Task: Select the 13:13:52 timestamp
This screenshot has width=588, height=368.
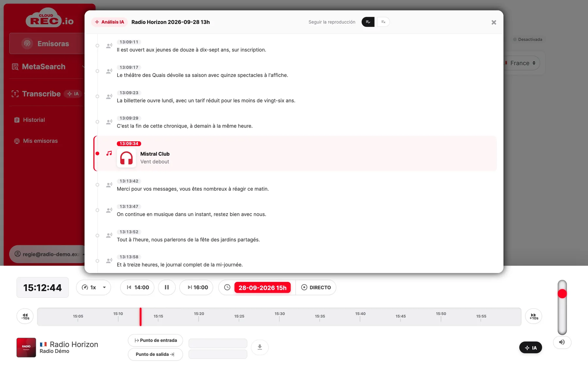Action: pos(129,232)
